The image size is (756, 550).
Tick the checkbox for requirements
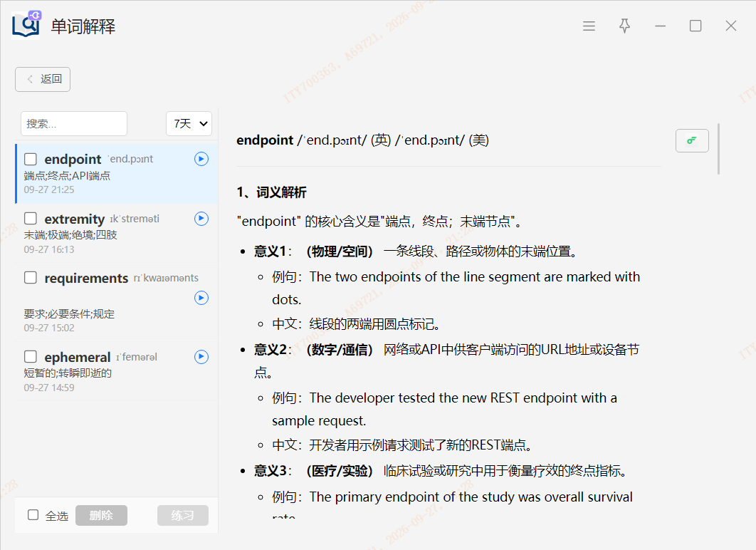coord(31,277)
